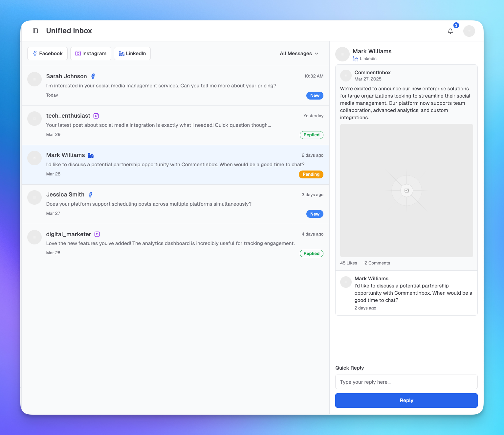Open the notifications bell
The width and height of the screenshot is (504, 435).
click(x=450, y=31)
